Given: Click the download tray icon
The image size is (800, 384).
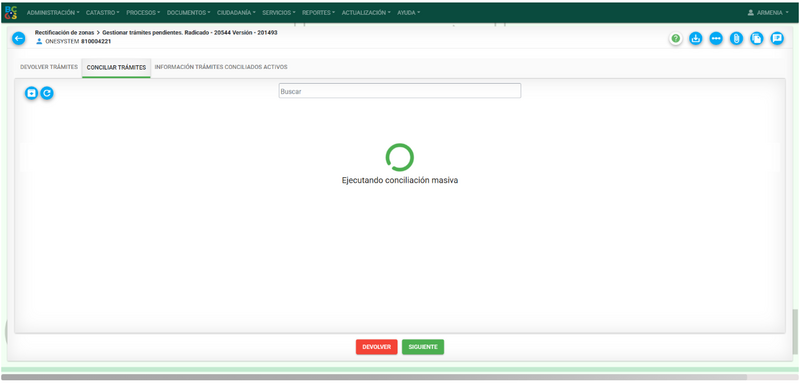Looking at the screenshot, I should click(696, 38).
